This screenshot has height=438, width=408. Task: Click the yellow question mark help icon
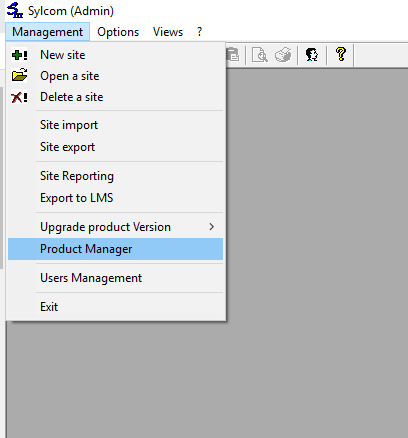point(341,54)
